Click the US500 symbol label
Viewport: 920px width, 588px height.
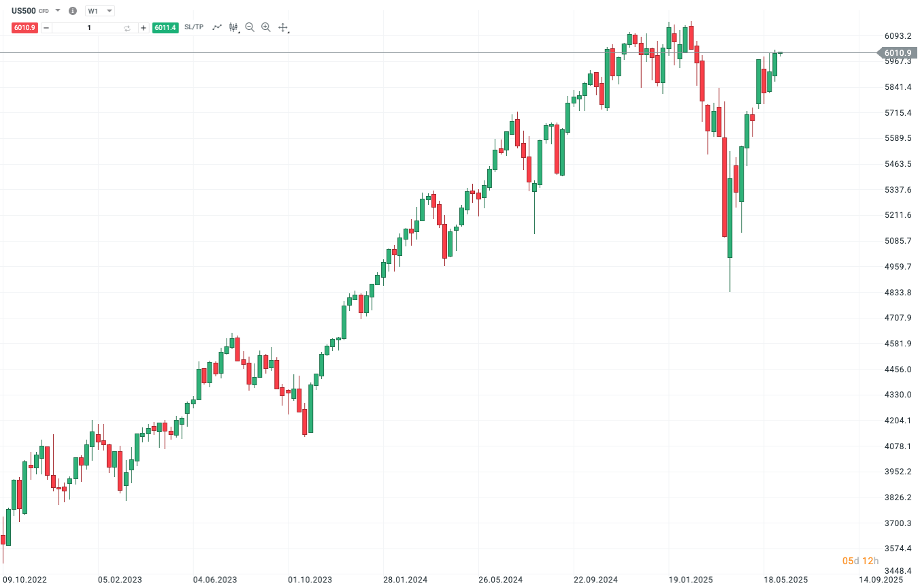click(x=24, y=10)
